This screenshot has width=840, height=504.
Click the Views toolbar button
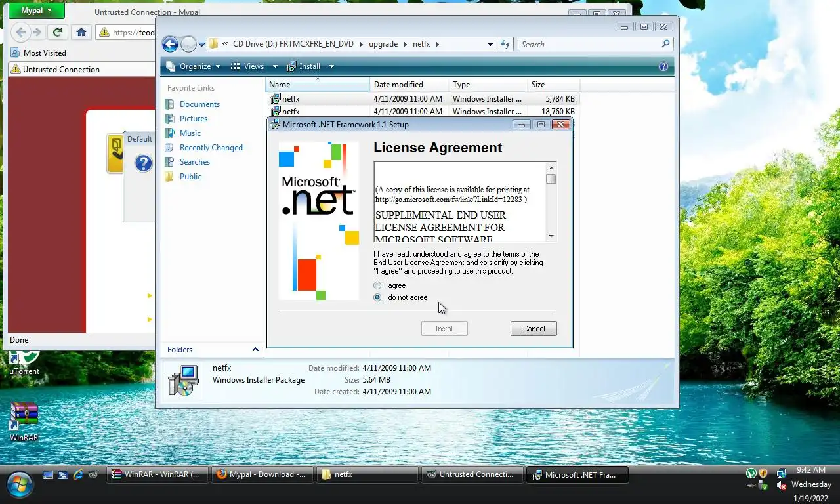247,66
